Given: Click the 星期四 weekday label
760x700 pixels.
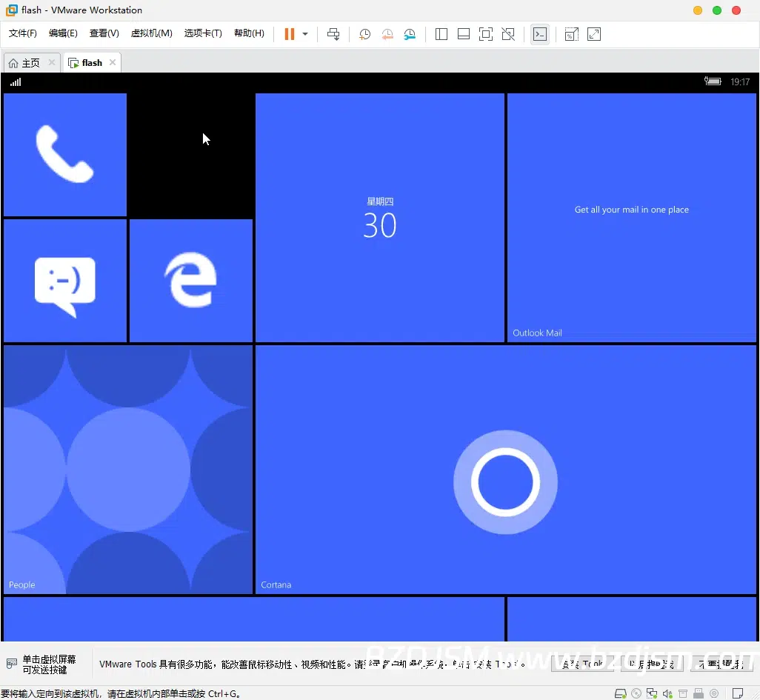Looking at the screenshot, I should pos(380,201).
